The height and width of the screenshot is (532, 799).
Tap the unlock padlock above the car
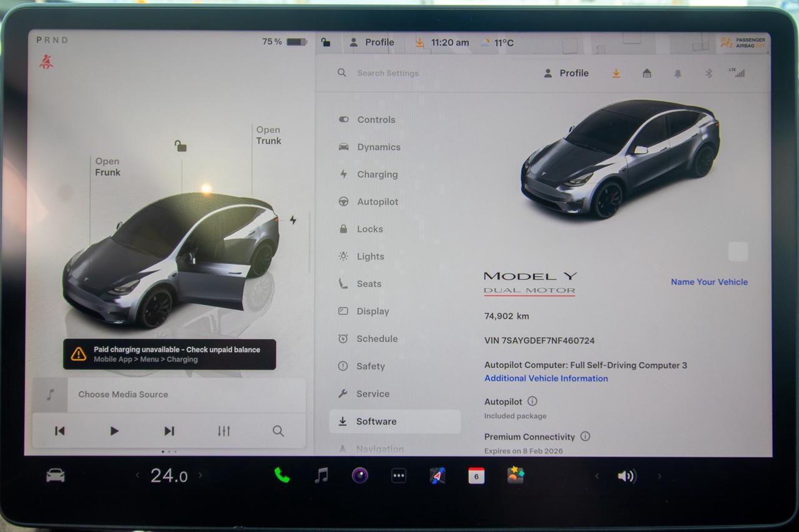(x=180, y=146)
